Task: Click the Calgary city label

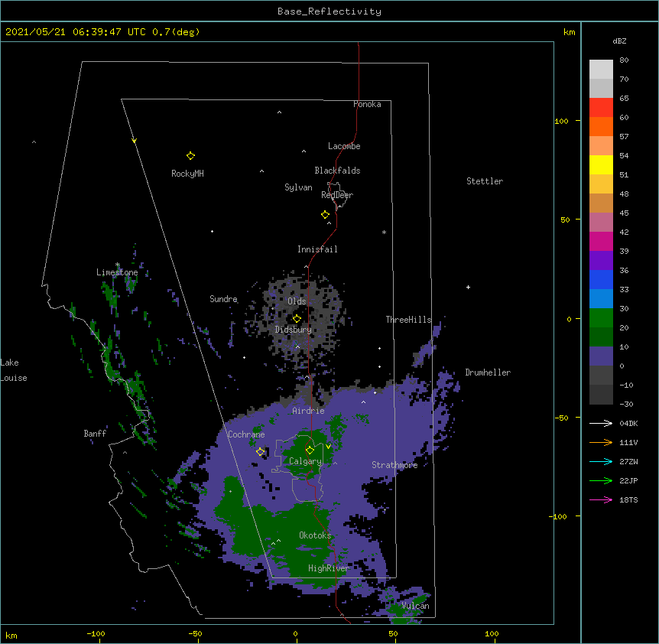Action: [305, 461]
